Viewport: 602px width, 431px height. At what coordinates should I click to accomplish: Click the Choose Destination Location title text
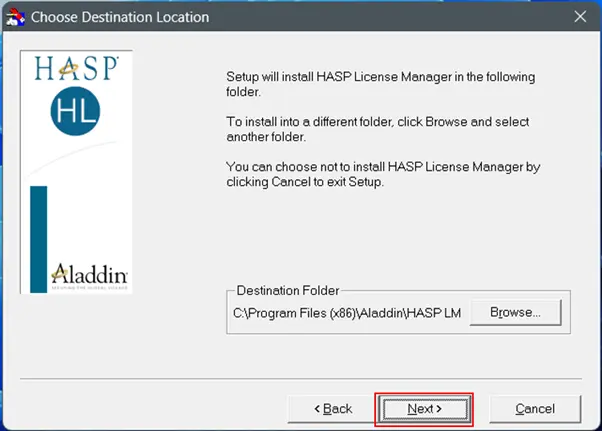coord(120,17)
